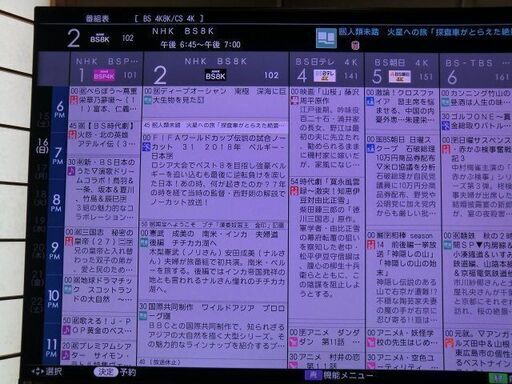This screenshot has width=512, height=384.
Task: Select the anime icon of ダンダダン 第11話
Action: point(293,342)
